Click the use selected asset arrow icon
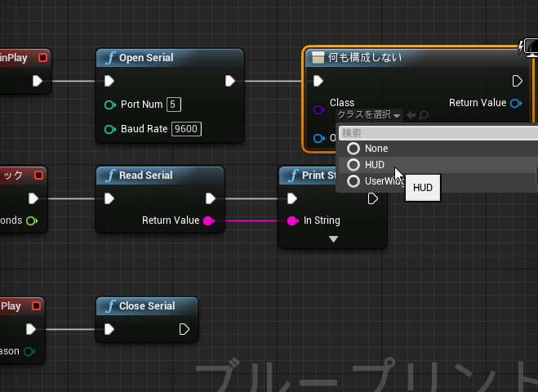The image size is (538, 392). point(411,115)
